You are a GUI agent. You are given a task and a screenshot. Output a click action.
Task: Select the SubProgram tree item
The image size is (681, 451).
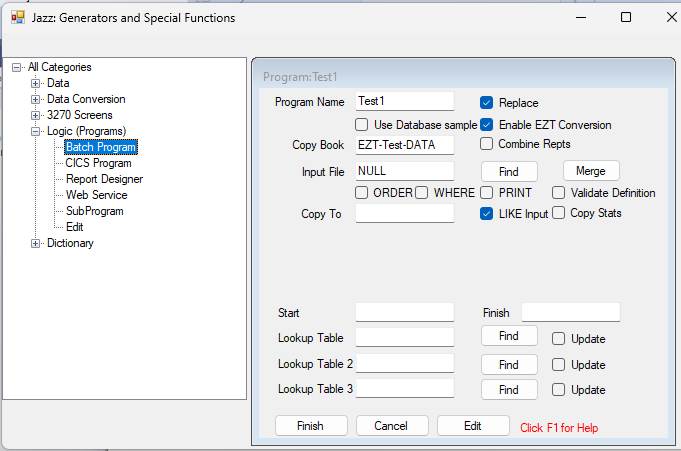tap(95, 211)
